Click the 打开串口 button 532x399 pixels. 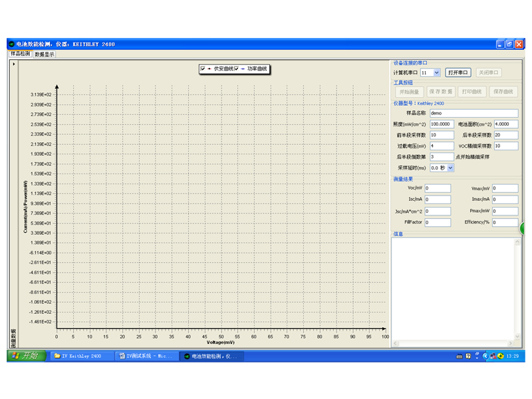tap(458, 72)
